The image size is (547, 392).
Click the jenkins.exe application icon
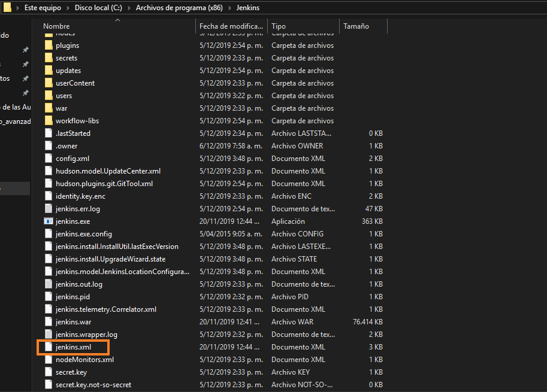point(49,221)
